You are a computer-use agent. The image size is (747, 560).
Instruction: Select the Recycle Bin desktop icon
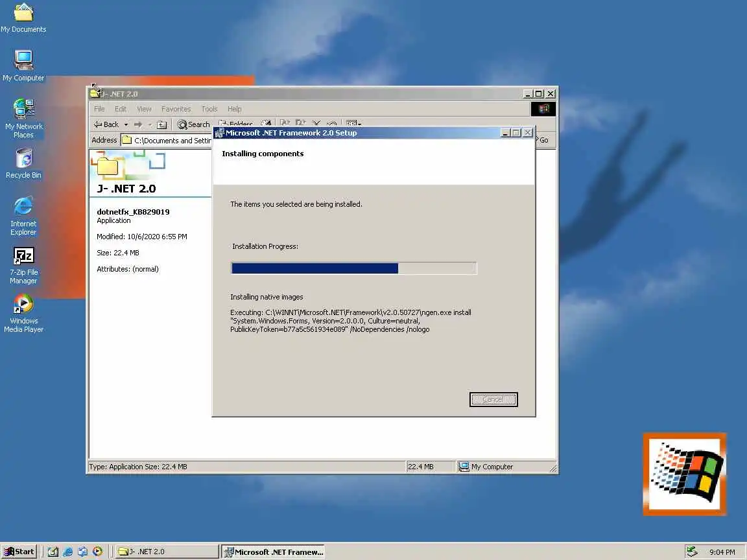point(23,163)
